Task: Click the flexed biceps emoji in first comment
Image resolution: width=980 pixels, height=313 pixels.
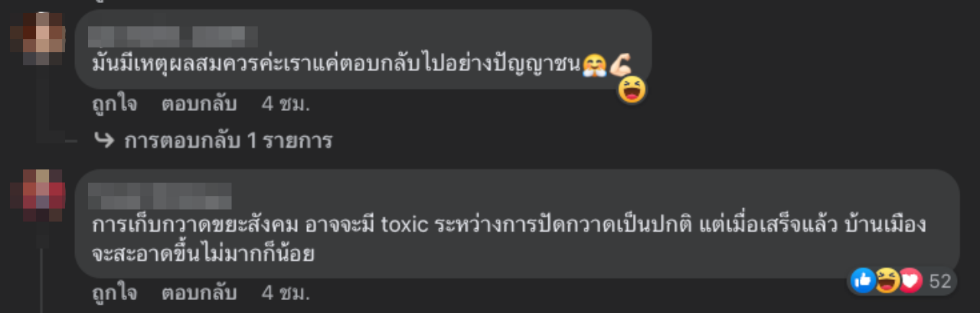Action: pos(619,64)
